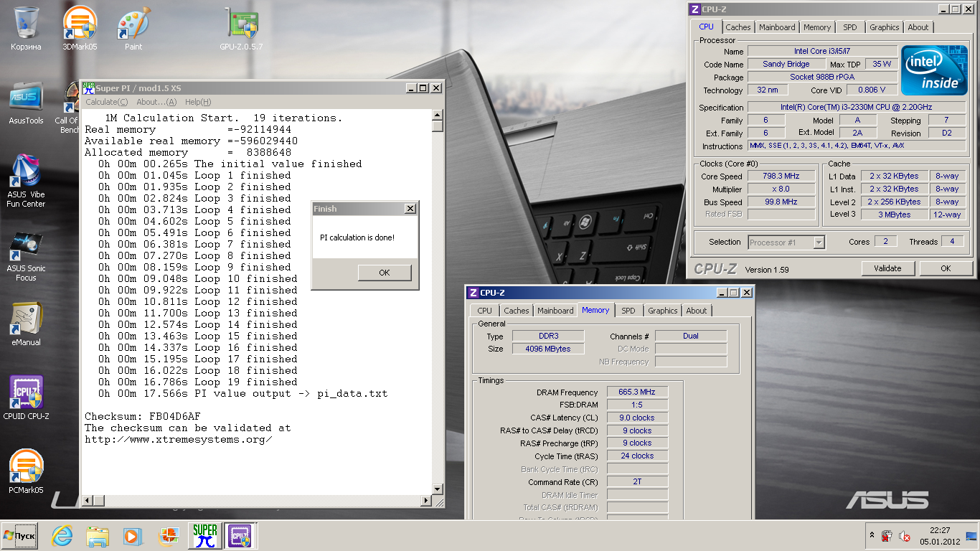980x551 pixels.
Task: Click the Intel inside logo in CPU-Z
Action: [x=933, y=70]
